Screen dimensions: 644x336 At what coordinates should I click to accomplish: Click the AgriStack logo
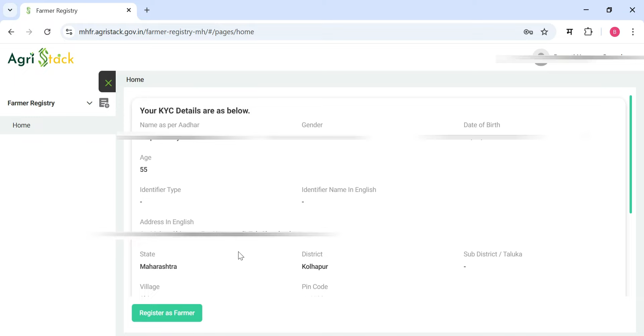(x=41, y=58)
